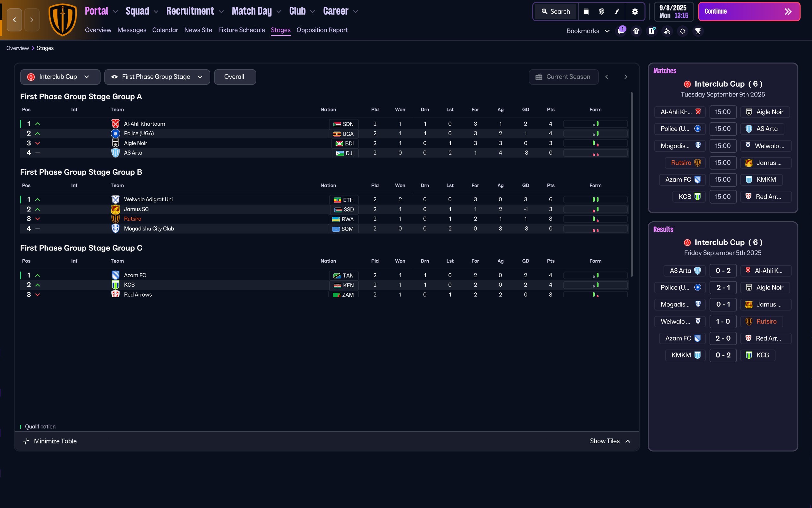Click the circular arrows transfer icon
This screenshot has height=508, width=812.
[683, 31]
